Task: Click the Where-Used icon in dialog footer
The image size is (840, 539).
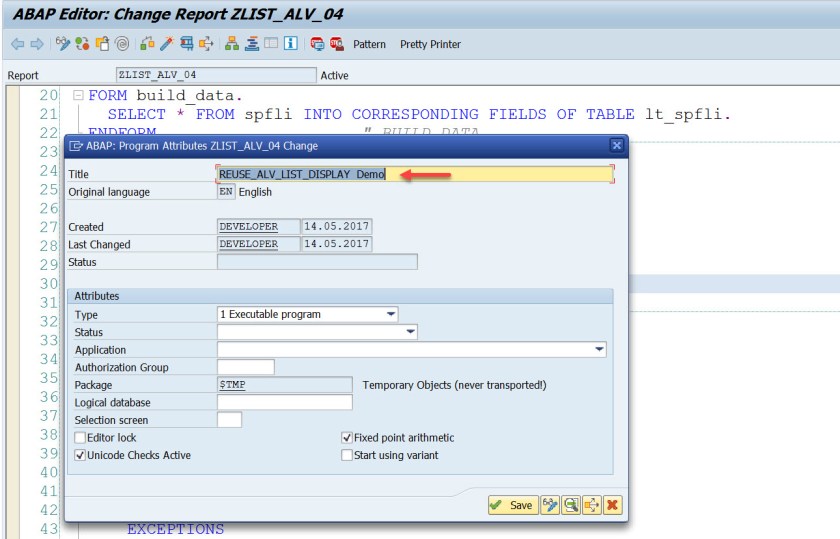Action: tap(592, 505)
